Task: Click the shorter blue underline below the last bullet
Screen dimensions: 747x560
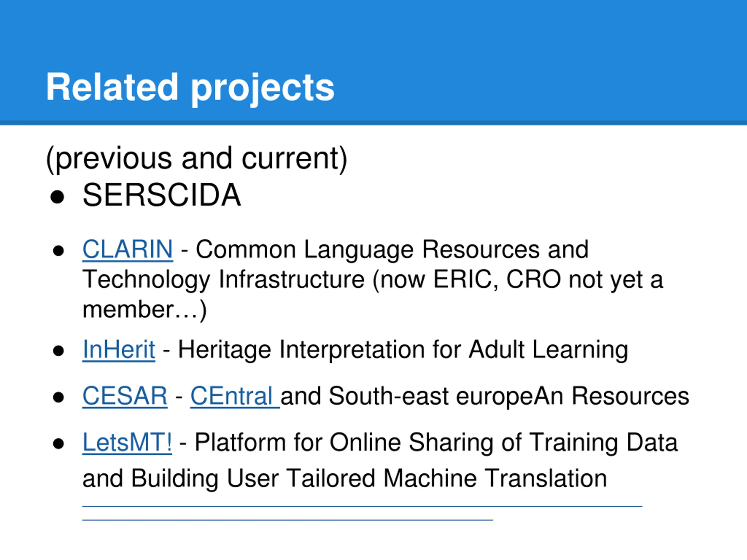Action: tap(287, 520)
